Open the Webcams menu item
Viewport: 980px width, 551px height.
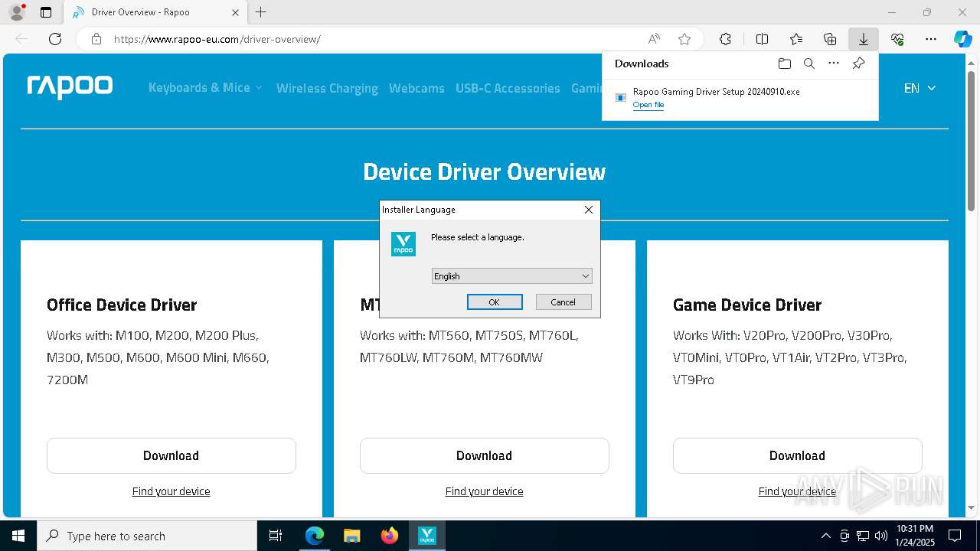pos(416,88)
